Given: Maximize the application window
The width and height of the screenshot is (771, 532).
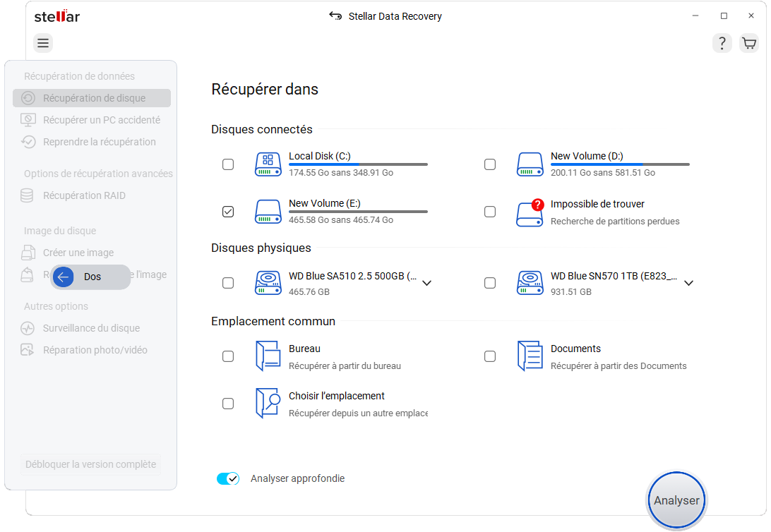Looking at the screenshot, I should (x=724, y=16).
